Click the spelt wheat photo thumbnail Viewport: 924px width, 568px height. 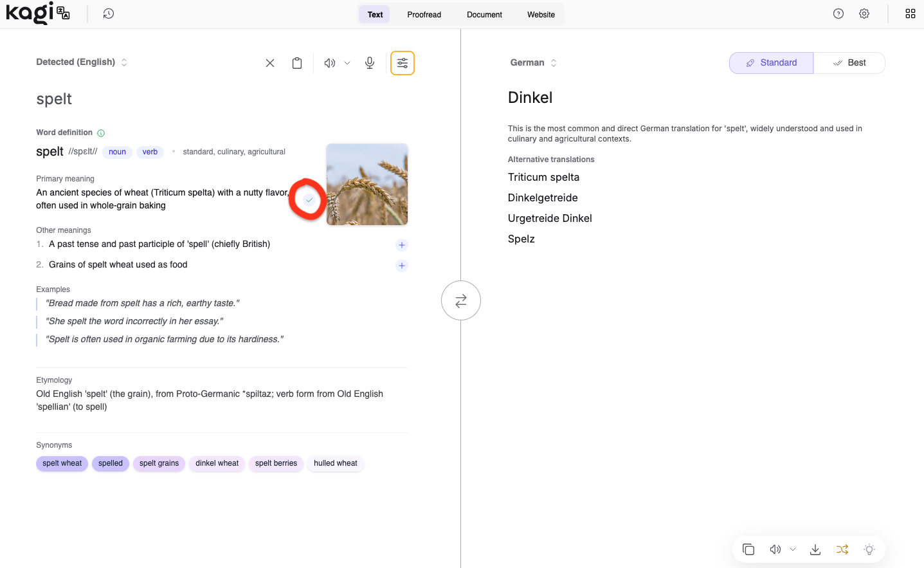[367, 184]
